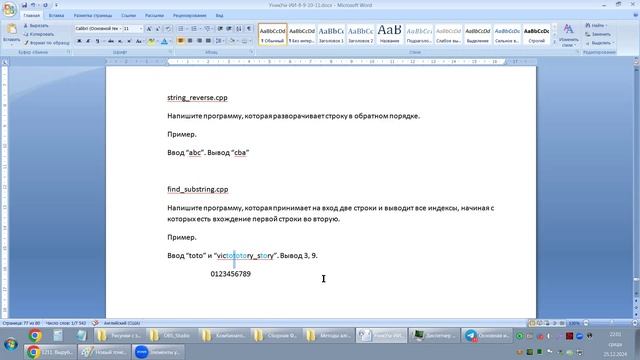Screen dimensions: 640x360
Task: Sort text with the sort icon
Action: [x=239, y=29]
